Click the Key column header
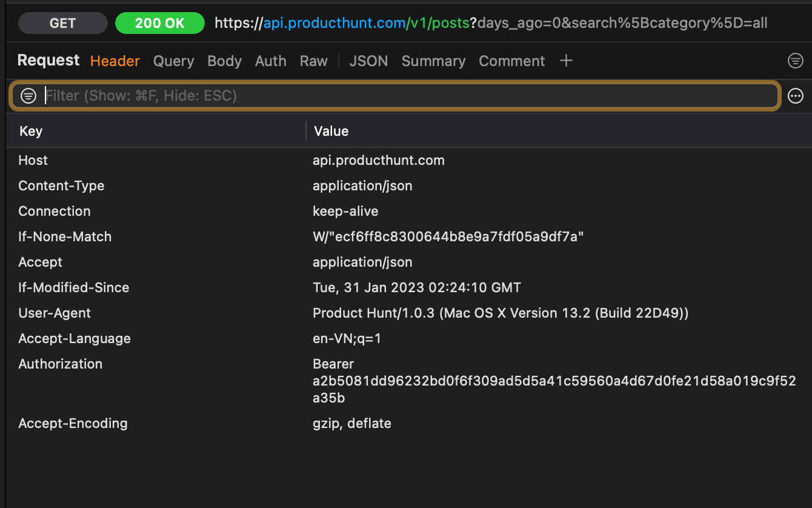This screenshot has width=812, height=508. tap(30, 131)
